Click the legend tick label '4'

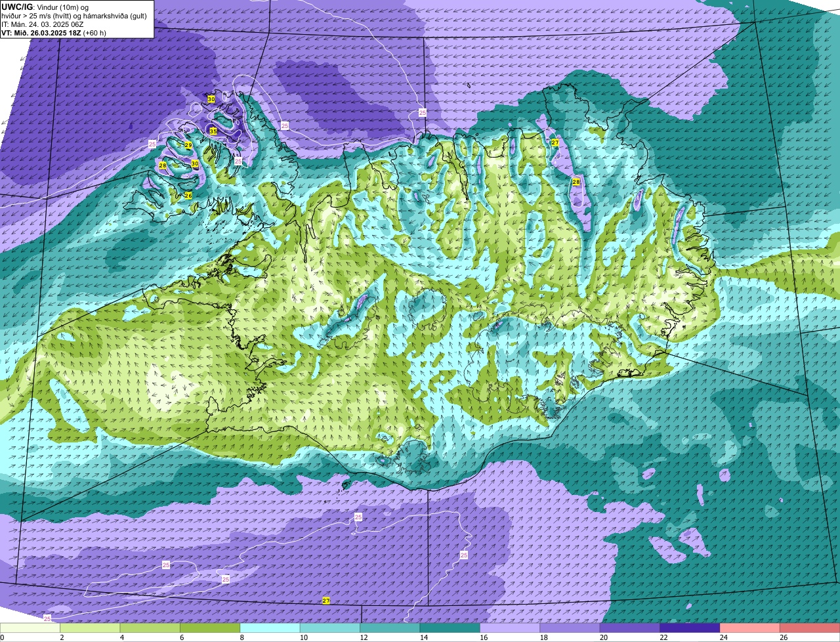coord(121,637)
